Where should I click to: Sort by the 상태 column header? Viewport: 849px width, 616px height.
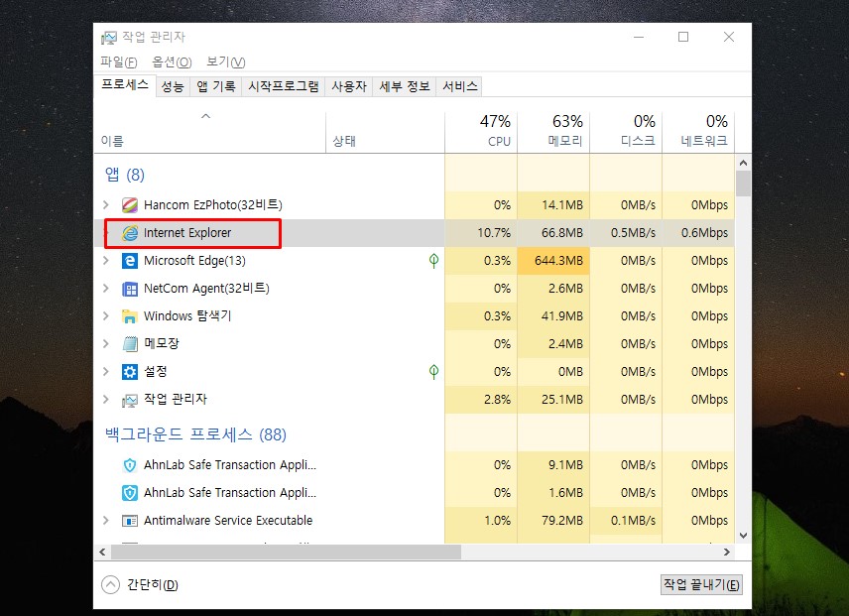(x=385, y=133)
